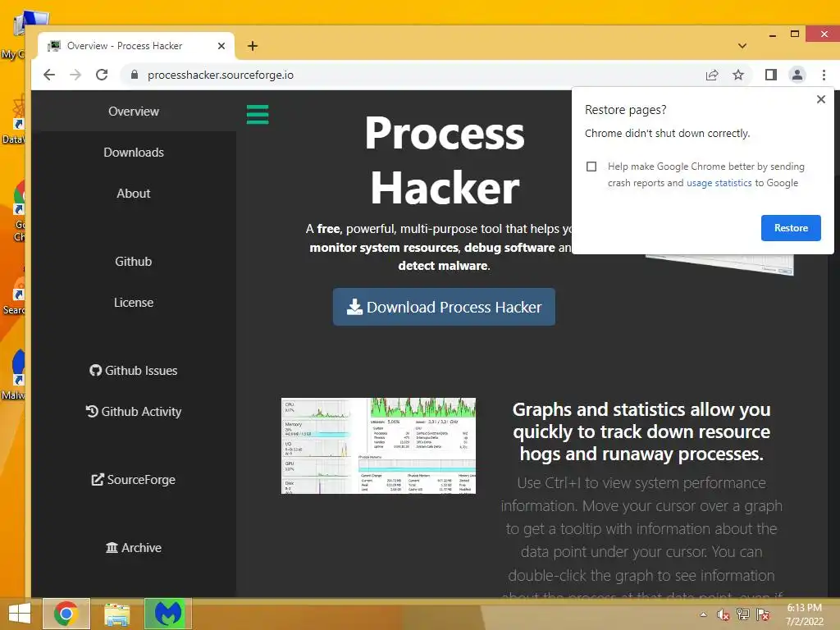
Task: Open the SourceForge sidebar link
Action: tap(134, 479)
